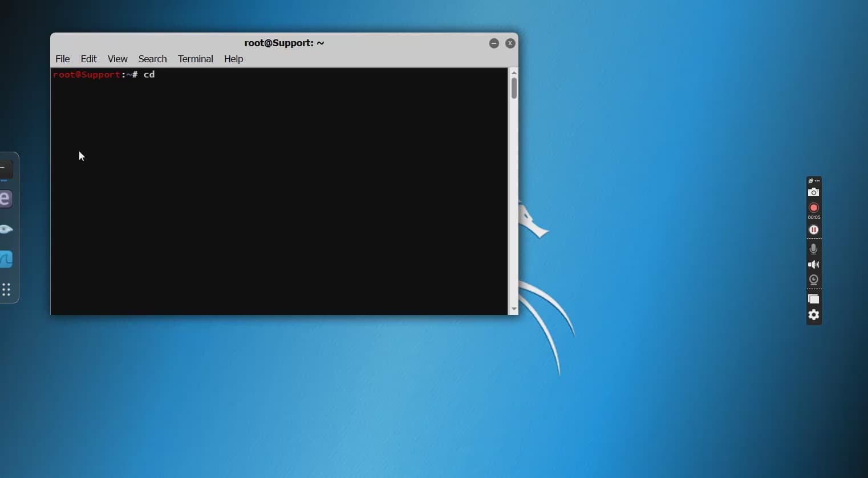Launch the eye icon app in the dock
868x478 pixels.
click(x=6, y=229)
